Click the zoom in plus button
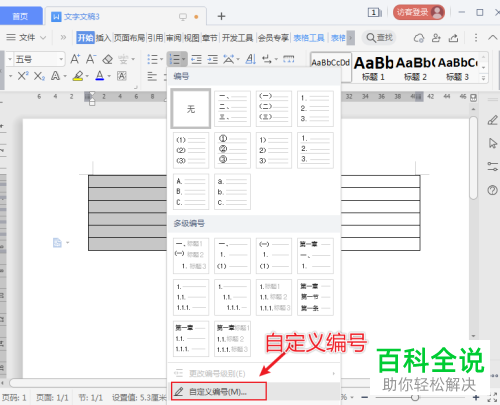This screenshot has height=405, width=500. [x=476, y=397]
